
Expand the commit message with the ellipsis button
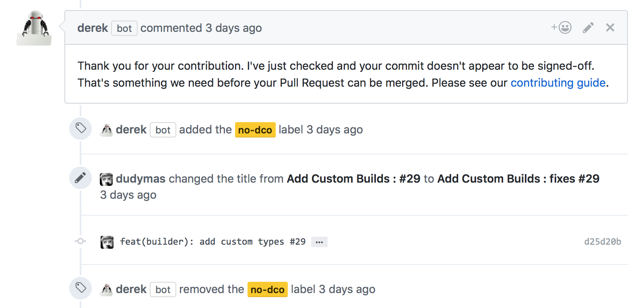(x=319, y=242)
